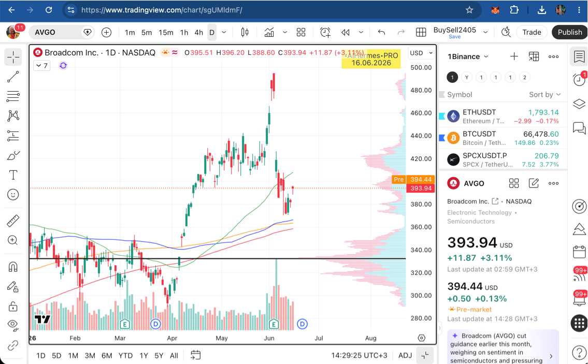Select the brush drawing tool

point(13,155)
